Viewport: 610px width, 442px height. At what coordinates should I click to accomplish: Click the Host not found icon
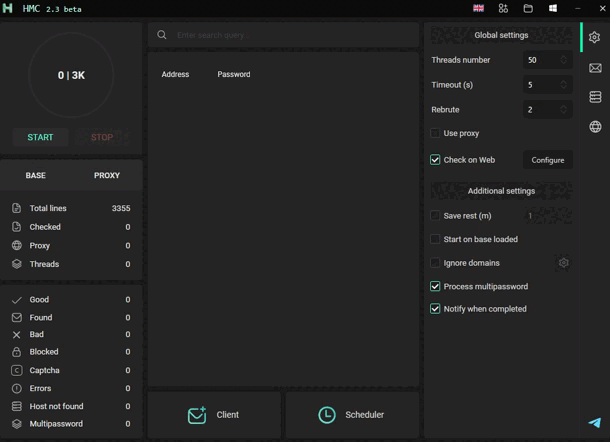[16, 406]
